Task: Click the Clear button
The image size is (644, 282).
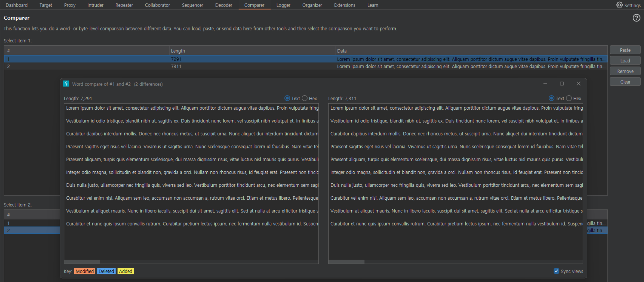Action: (625, 82)
